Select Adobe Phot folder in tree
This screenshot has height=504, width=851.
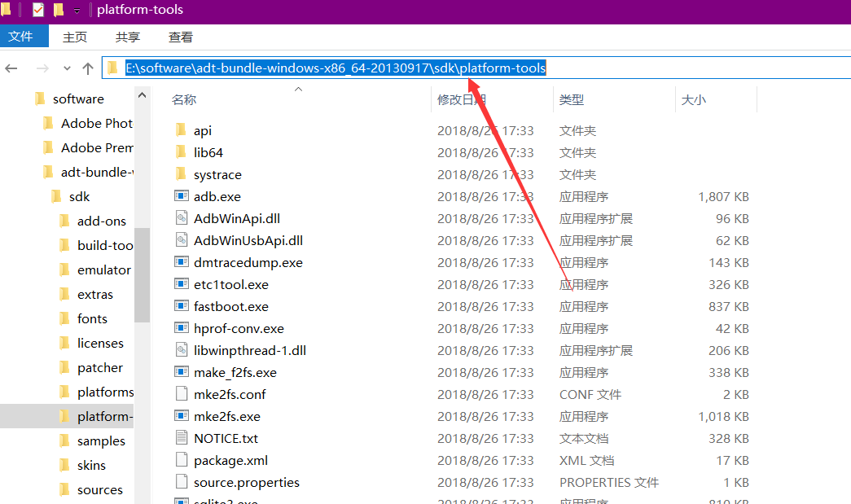[x=97, y=123]
